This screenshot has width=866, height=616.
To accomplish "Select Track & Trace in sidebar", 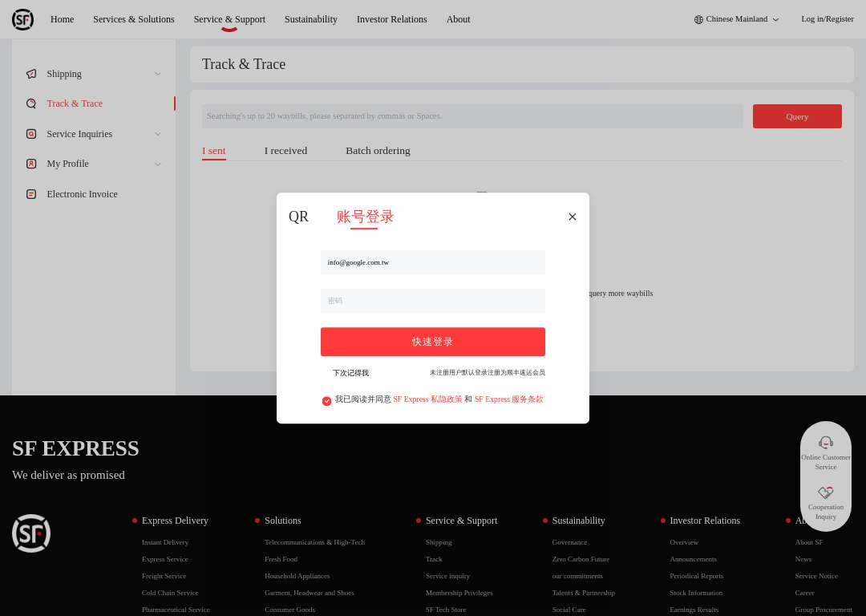I will point(75,103).
